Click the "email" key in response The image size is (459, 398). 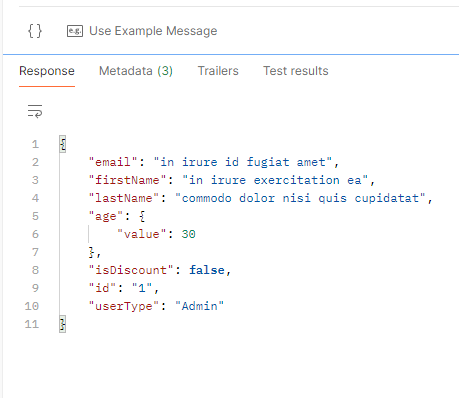(113, 162)
